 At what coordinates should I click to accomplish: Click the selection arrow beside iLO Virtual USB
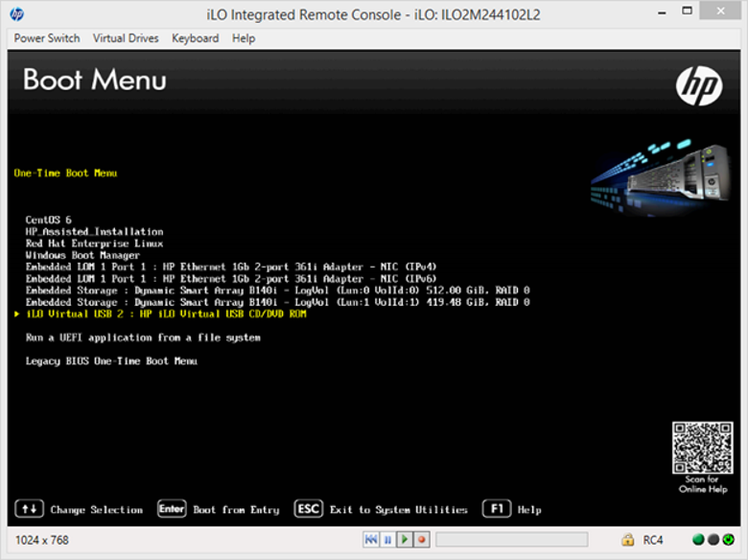point(17,314)
